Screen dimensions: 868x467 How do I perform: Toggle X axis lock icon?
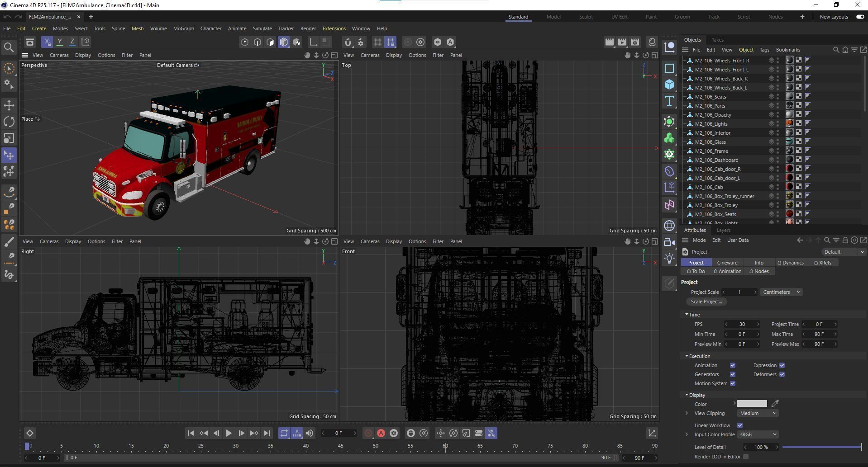[x=47, y=42]
